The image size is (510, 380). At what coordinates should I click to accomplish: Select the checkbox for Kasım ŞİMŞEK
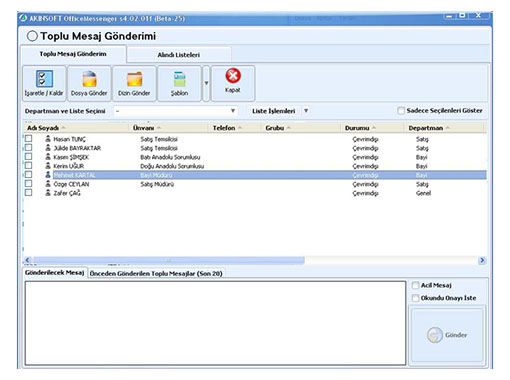pos(29,156)
